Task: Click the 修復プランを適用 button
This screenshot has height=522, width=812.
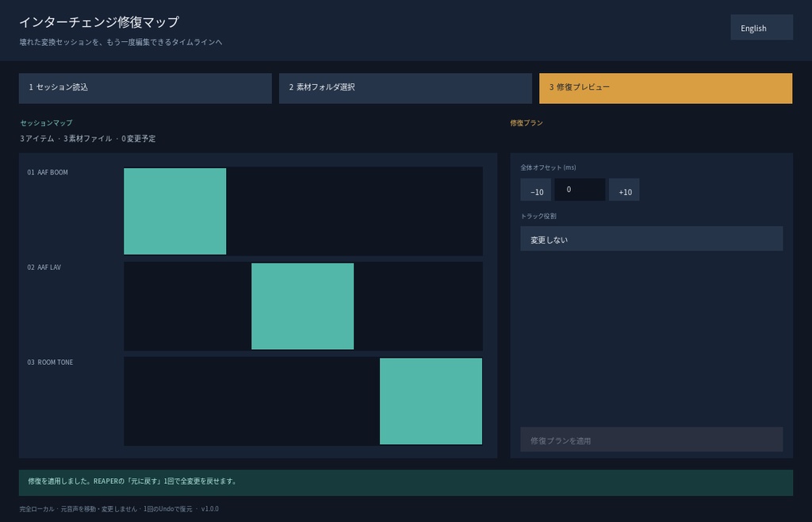Action: coord(652,439)
